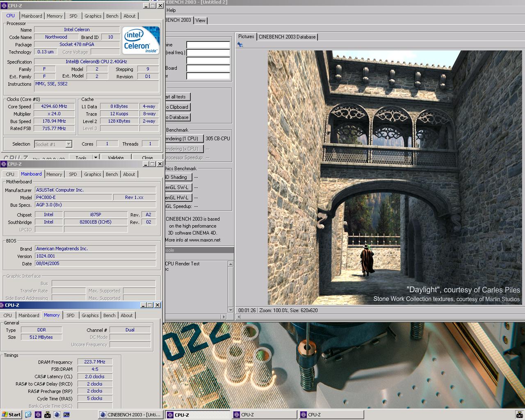Click the 305 CB-CPU benchmark result
The width and height of the screenshot is (525, 420).
(218, 139)
